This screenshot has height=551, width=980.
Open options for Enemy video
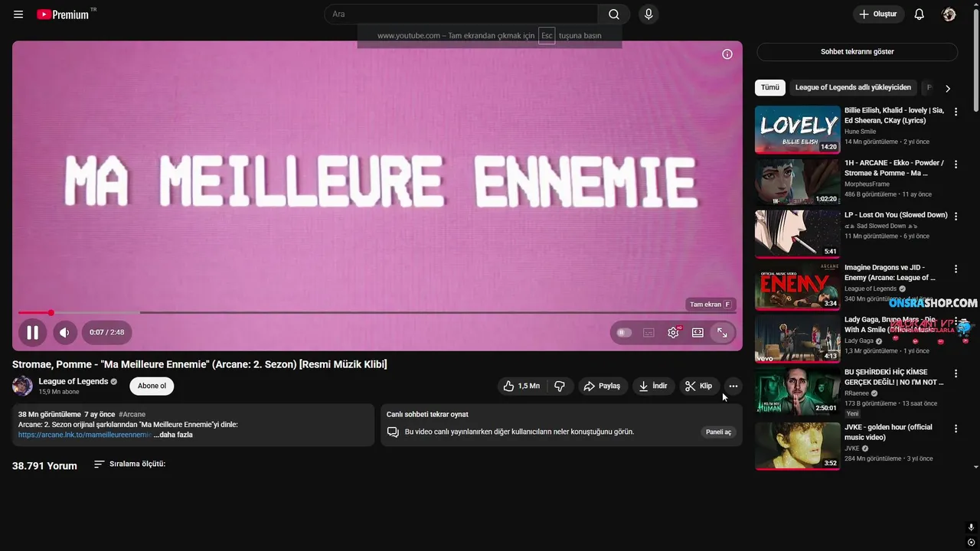[955, 269]
